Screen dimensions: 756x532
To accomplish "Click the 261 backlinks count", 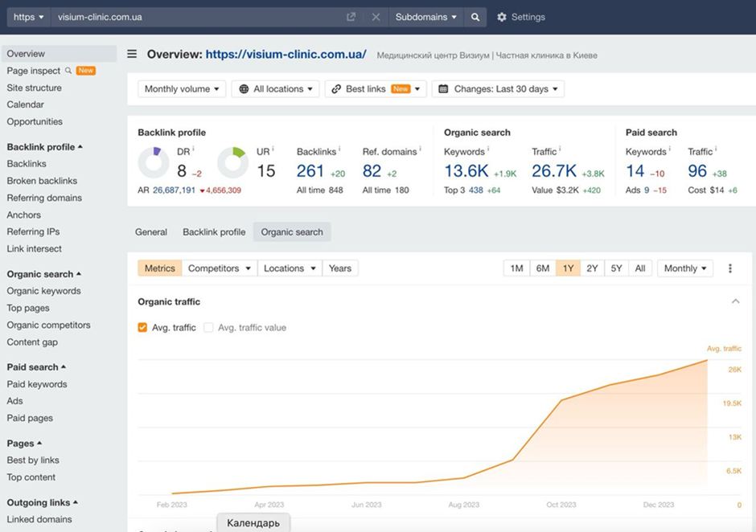I will click(x=310, y=170).
